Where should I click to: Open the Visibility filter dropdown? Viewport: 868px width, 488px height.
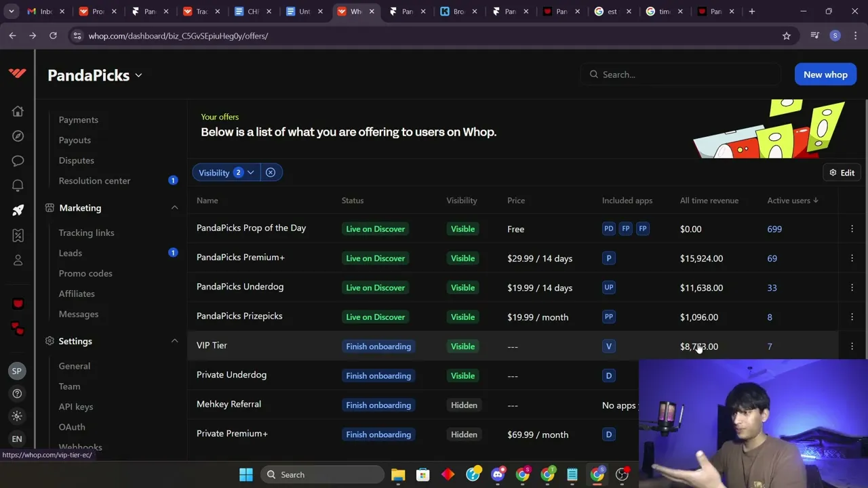[x=226, y=173]
